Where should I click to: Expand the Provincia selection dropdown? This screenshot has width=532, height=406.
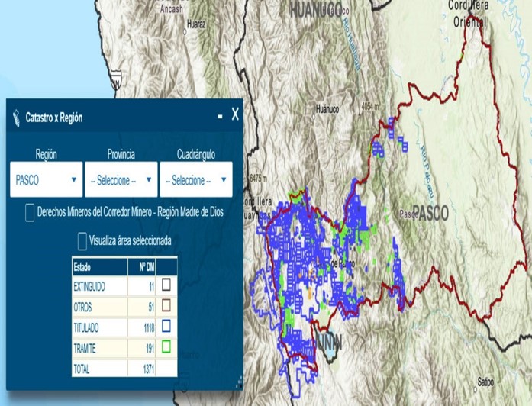tap(121, 180)
